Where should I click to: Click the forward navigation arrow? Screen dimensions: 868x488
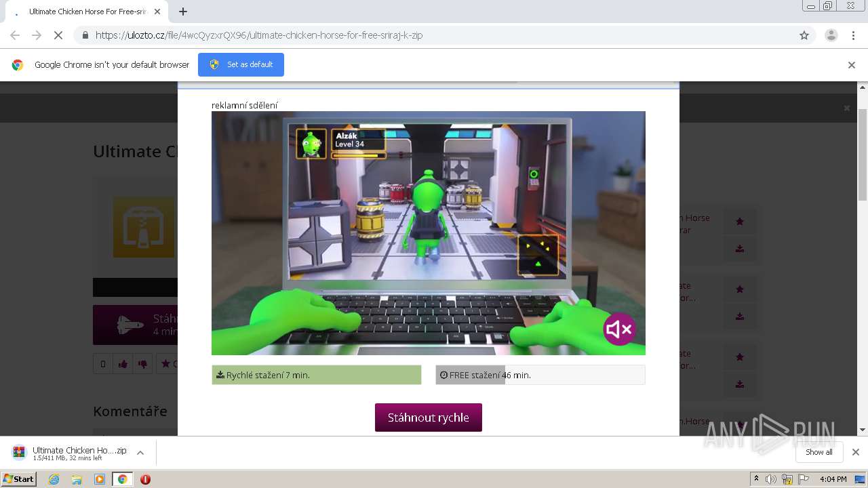tap(37, 35)
